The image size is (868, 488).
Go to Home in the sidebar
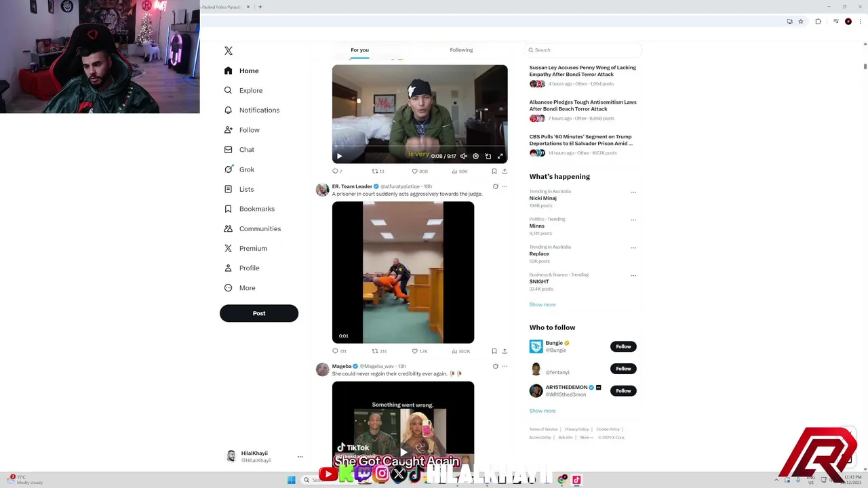pos(241,70)
